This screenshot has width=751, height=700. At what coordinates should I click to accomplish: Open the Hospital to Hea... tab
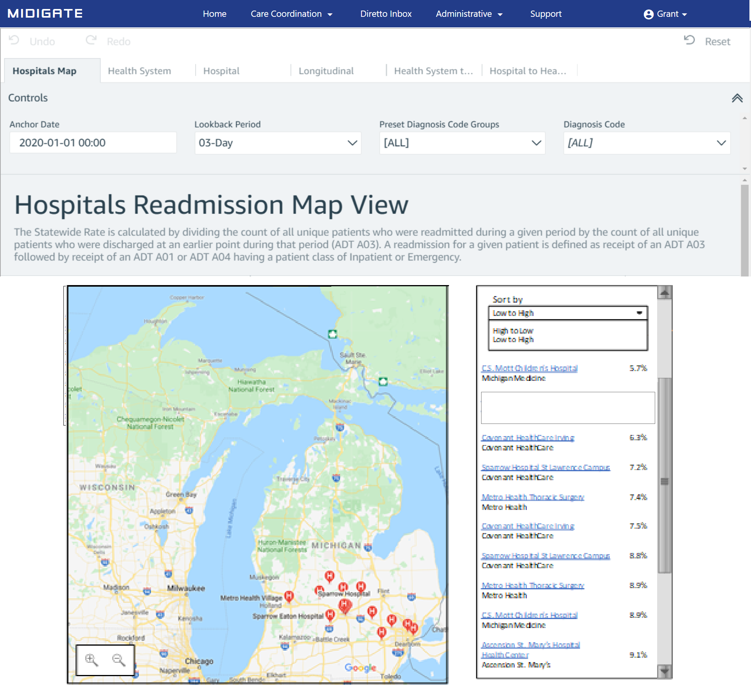(x=528, y=71)
